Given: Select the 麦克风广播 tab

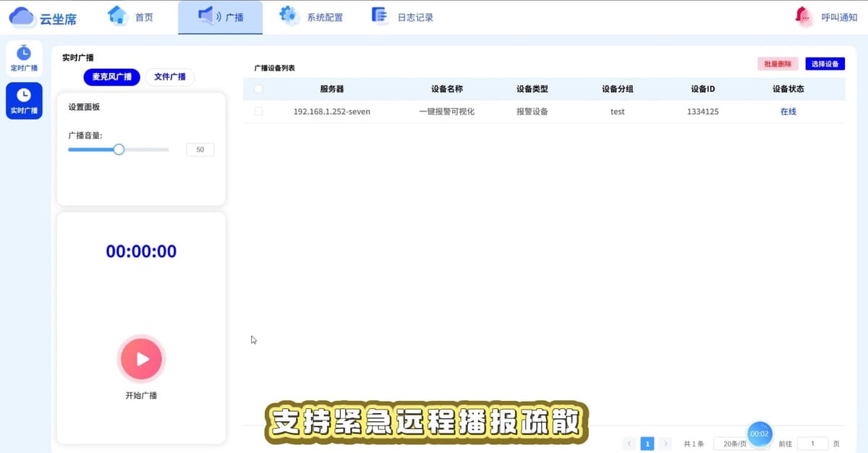Looking at the screenshot, I should (112, 77).
